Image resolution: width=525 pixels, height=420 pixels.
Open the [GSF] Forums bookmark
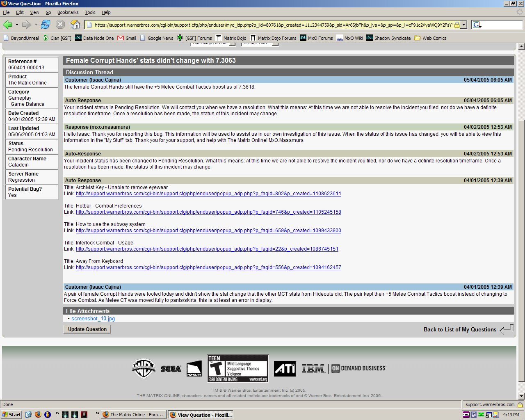[x=194, y=38]
